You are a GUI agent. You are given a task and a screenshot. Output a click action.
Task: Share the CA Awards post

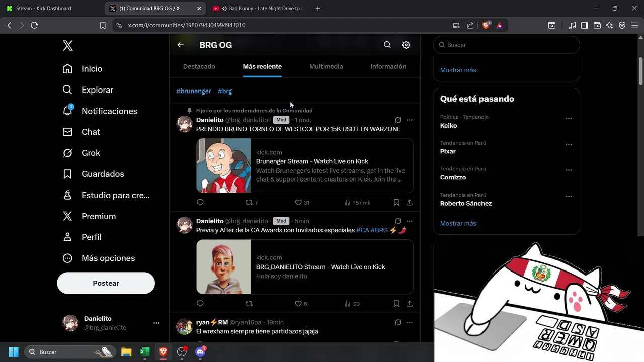click(x=410, y=304)
